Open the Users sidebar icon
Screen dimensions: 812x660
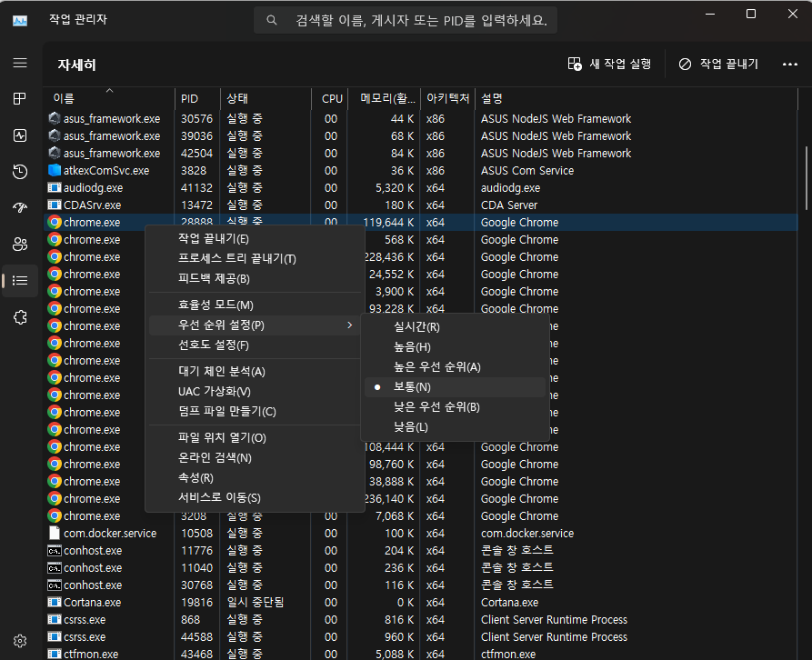coord(20,245)
